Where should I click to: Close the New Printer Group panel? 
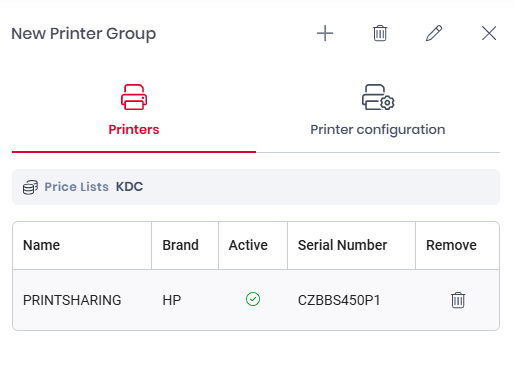pos(489,33)
